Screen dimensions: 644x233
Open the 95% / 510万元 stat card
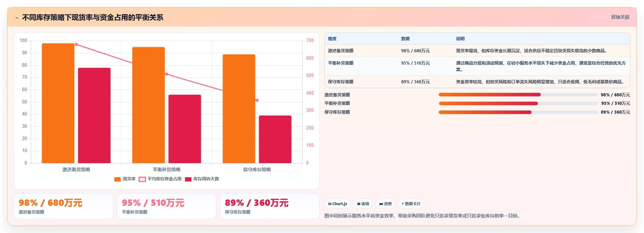click(x=166, y=206)
